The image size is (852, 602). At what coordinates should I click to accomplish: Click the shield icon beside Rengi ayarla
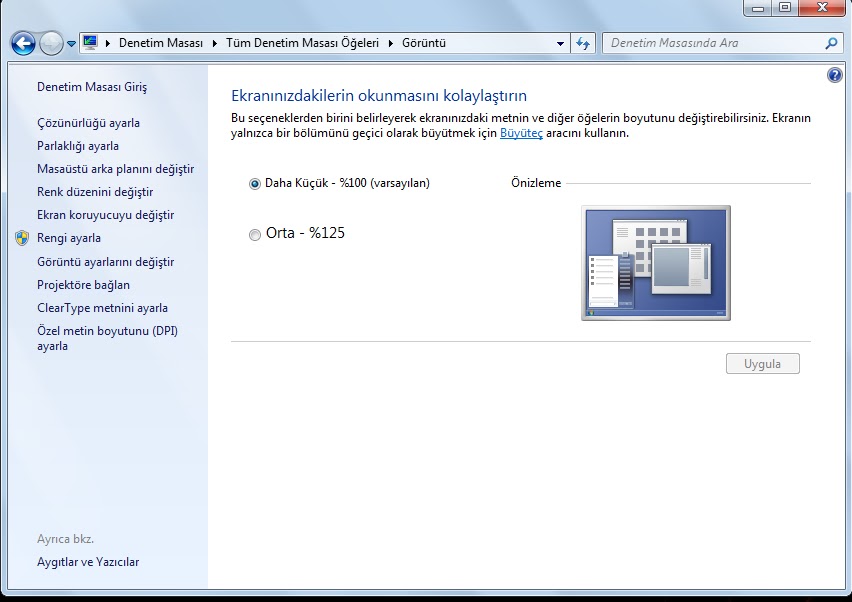pos(22,238)
